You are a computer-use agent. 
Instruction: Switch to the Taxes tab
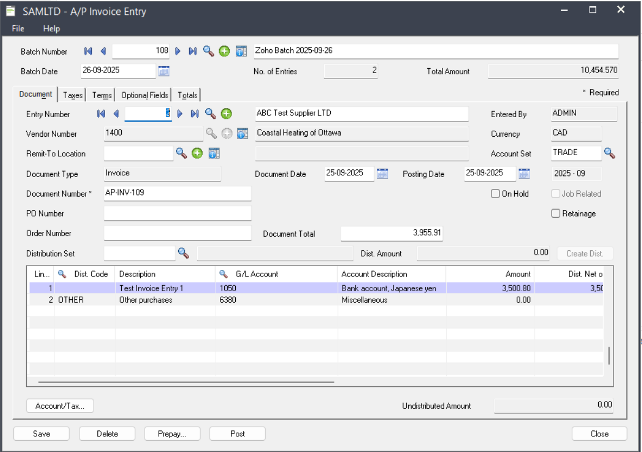coord(73,95)
